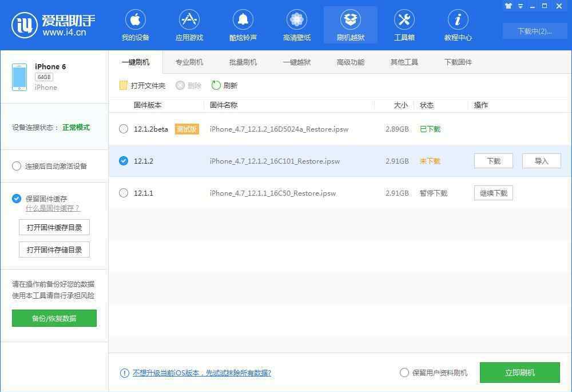Click 打开固件缓存目录 button
The height and width of the screenshot is (392, 572).
[54, 227]
